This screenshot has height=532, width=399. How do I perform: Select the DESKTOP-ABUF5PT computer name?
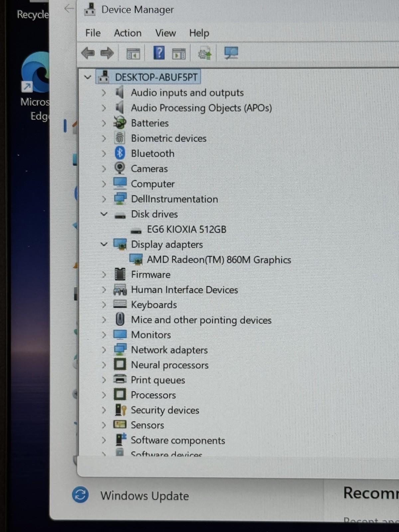click(x=156, y=77)
